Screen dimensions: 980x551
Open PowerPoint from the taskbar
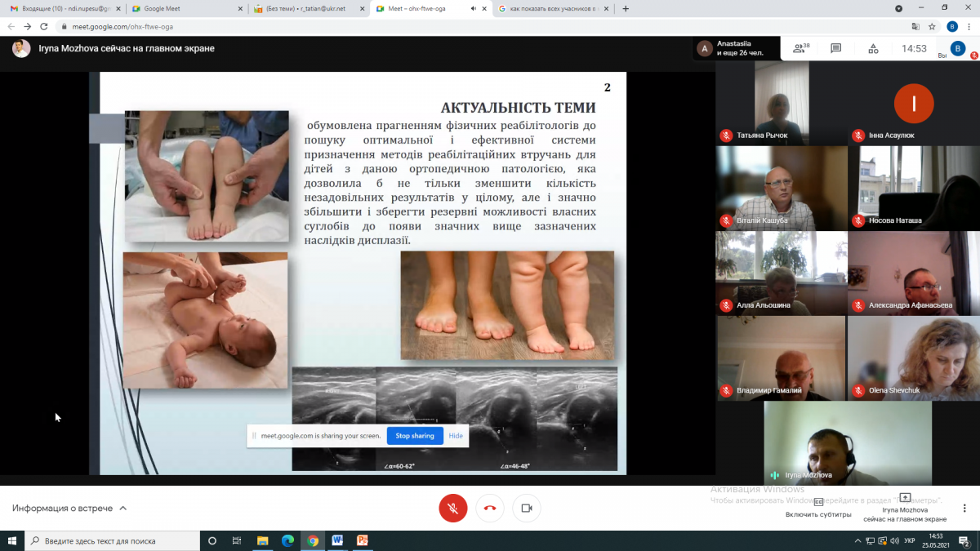363,540
